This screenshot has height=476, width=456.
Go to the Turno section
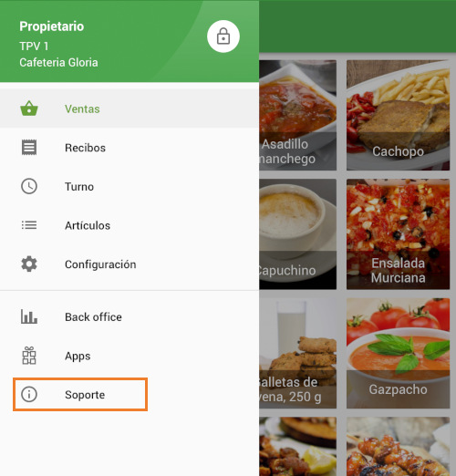[130, 186]
